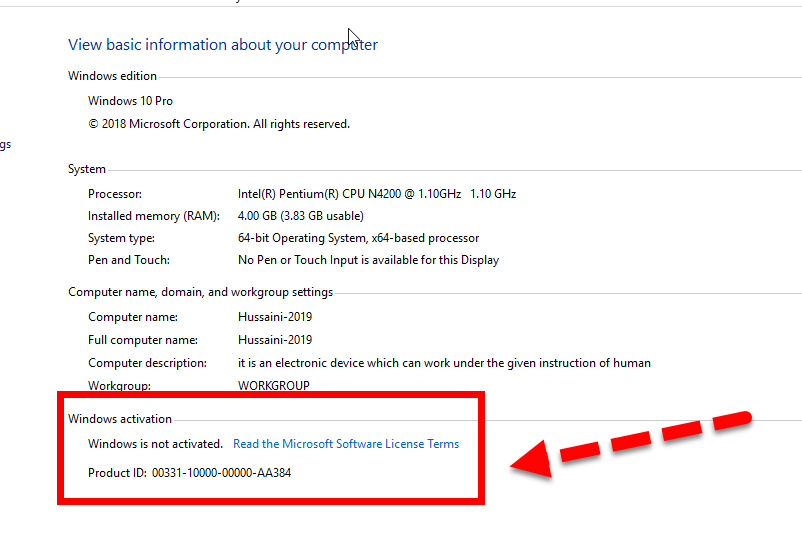Image resolution: width=802 pixels, height=538 pixels.
Task: Click the 64-bit Operating System type value
Action: tap(358, 238)
